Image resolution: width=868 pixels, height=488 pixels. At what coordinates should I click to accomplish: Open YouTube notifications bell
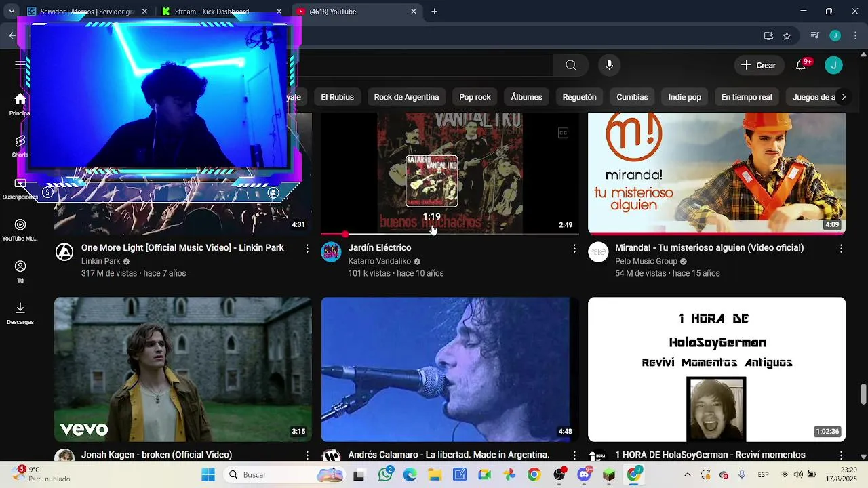(x=801, y=65)
